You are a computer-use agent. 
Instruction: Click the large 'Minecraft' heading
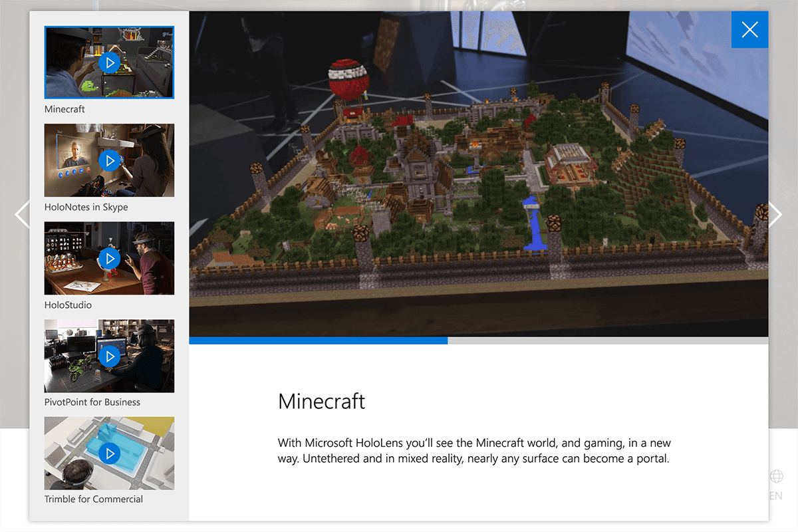point(321,401)
